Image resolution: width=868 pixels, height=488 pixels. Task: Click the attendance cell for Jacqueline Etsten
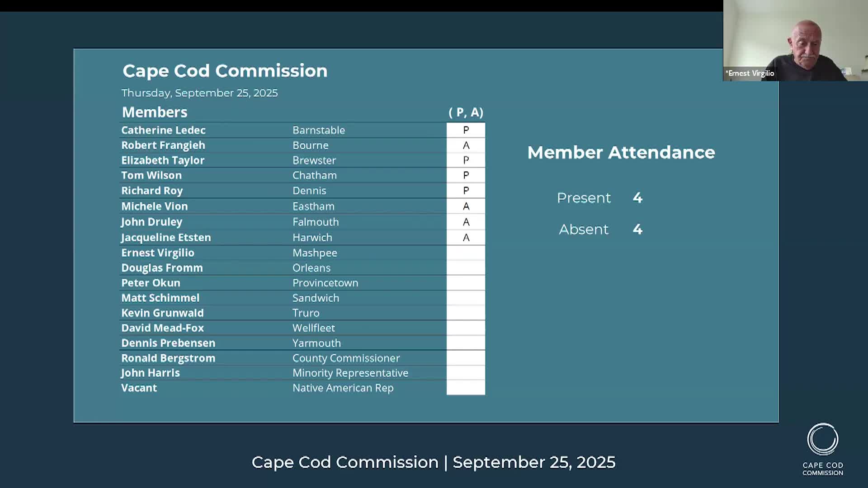point(466,238)
